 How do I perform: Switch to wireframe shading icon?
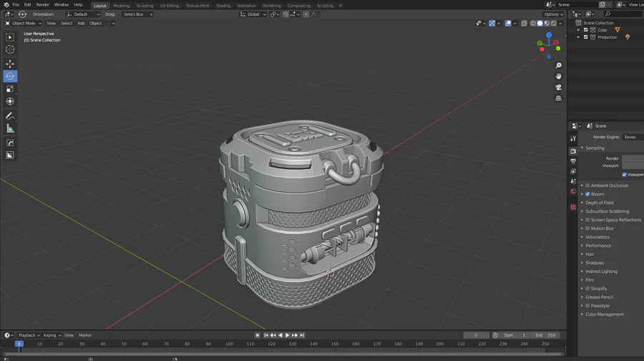coord(533,24)
